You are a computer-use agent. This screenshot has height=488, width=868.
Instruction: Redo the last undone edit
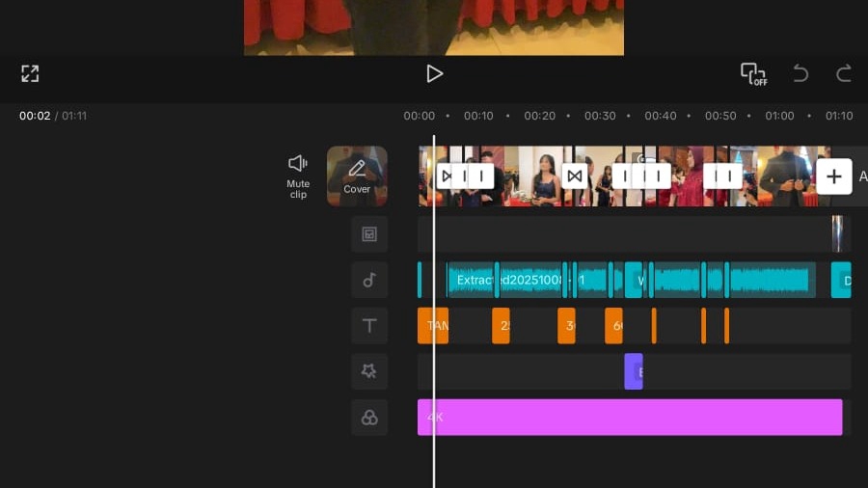tap(844, 73)
